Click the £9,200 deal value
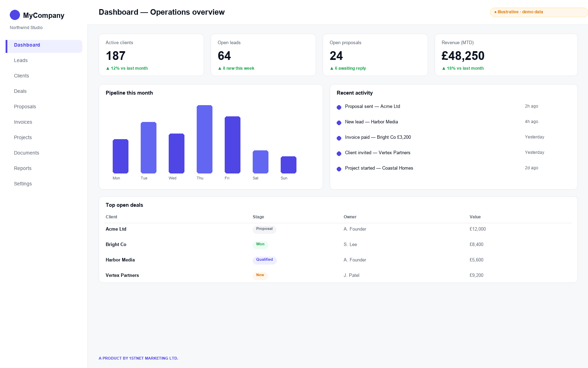 (x=476, y=275)
